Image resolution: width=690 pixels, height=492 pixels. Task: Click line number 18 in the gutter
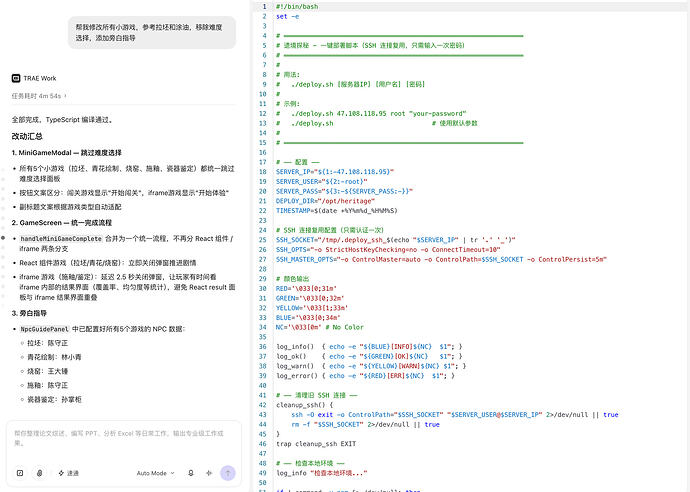tap(263, 172)
